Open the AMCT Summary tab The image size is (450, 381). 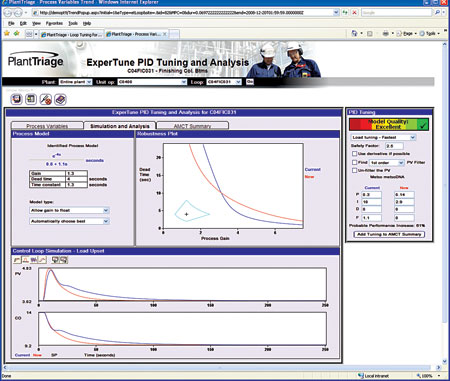click(x=192, y=126)
